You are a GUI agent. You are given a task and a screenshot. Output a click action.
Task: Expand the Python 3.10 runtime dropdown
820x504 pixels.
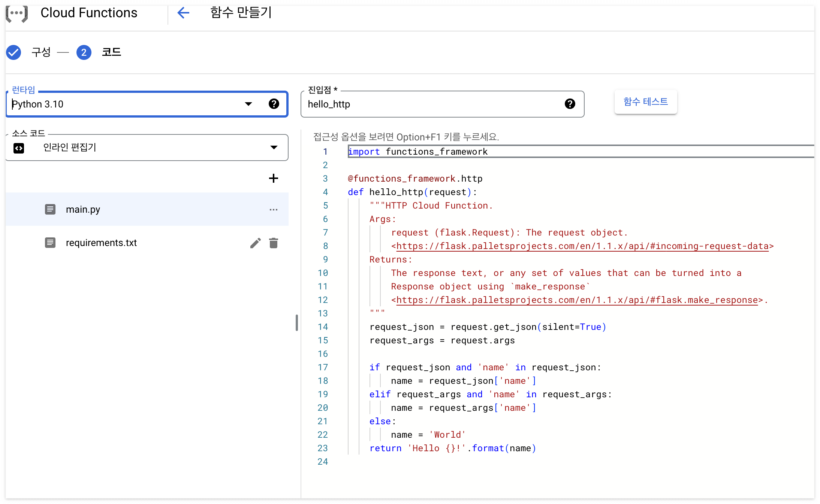(x=248, y=104)
